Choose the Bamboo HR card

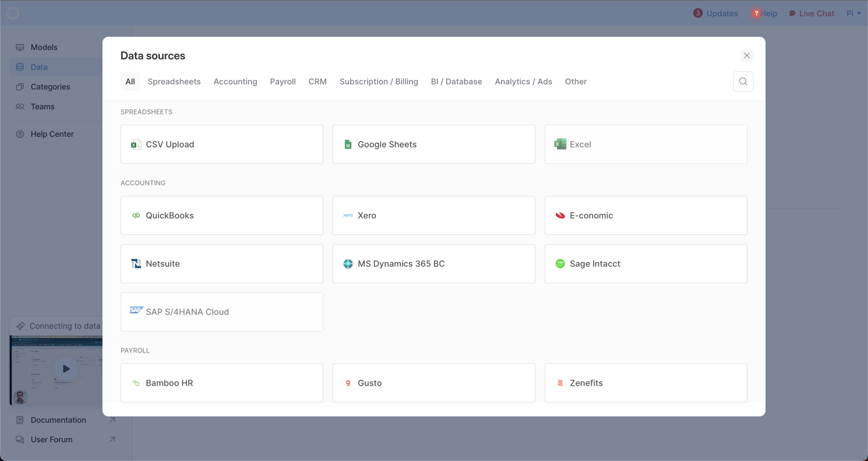222,383
